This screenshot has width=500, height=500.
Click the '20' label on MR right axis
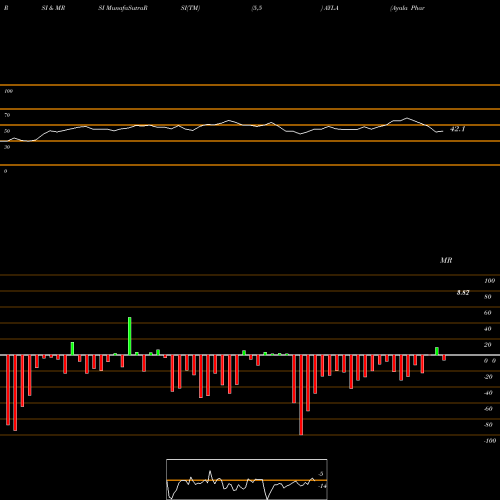(x=487, y=345)
